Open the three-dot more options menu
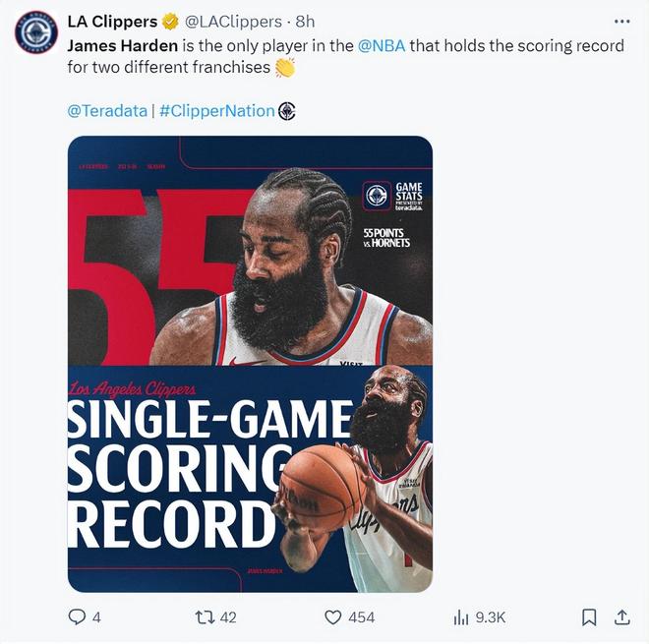Image resolution: width=649 pixels, height=644 pixels. [x=622, y=22]
